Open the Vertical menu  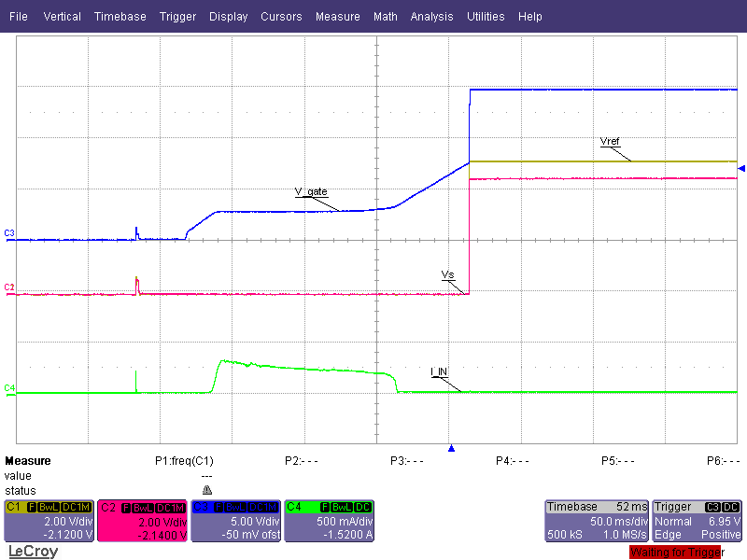pos(62,17)
